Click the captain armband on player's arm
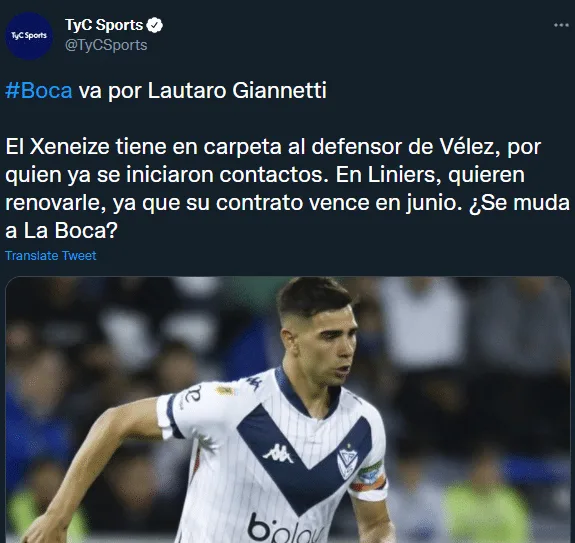Viewport: 575px width, 543px height. click(369, 477)
